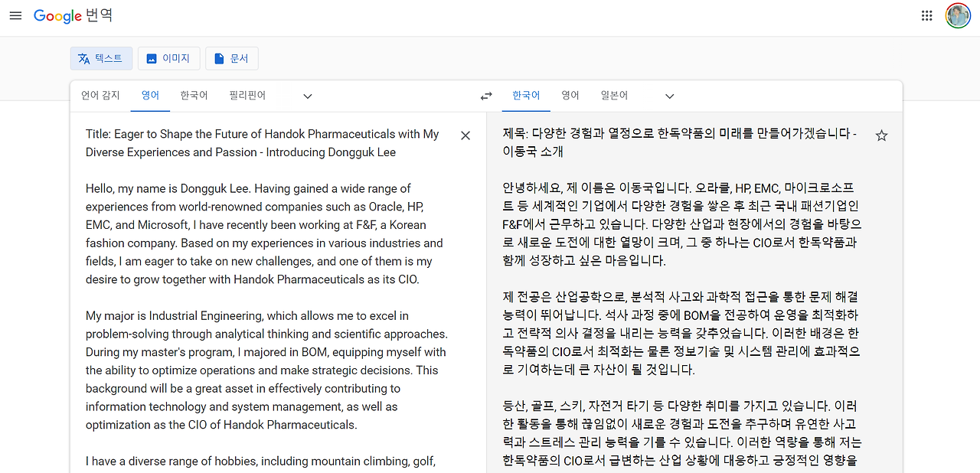The image size is (980, 473).
Task: Switch source language to 필리핀어
Action: [x=247, y=95]
